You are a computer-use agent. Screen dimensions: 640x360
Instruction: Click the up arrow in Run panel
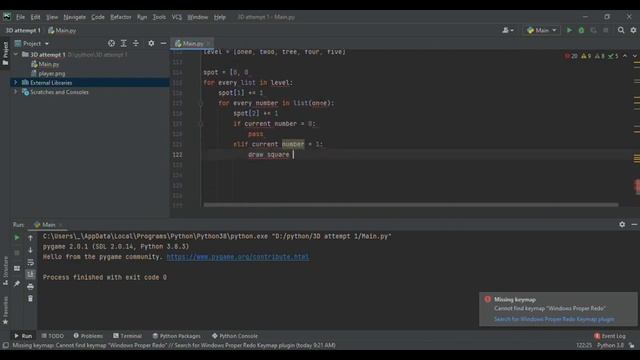30,238
